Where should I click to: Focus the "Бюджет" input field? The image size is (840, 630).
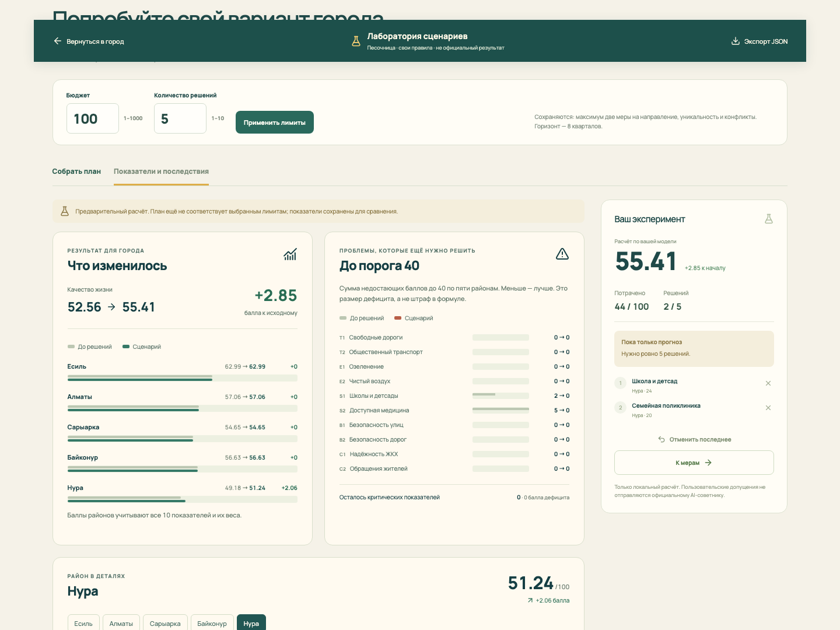(93, 118)
